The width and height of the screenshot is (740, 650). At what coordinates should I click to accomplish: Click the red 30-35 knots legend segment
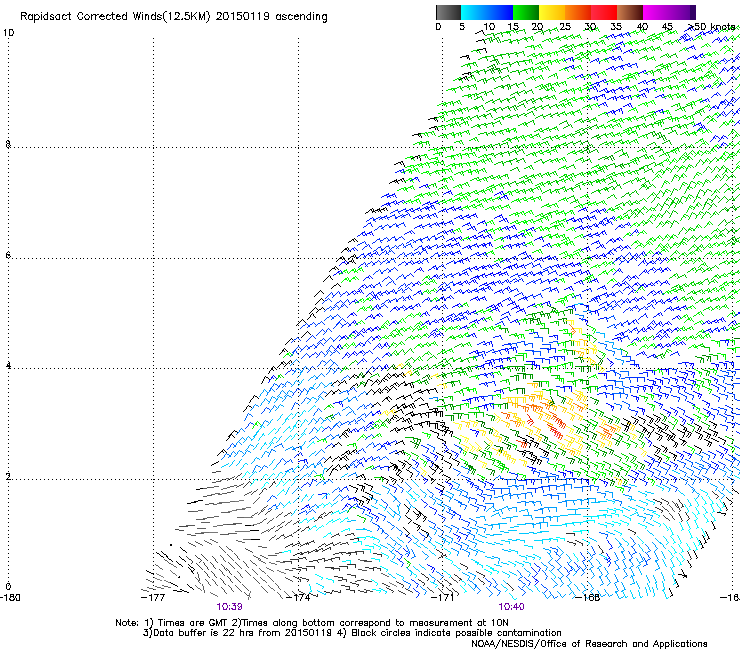point(604,12)
